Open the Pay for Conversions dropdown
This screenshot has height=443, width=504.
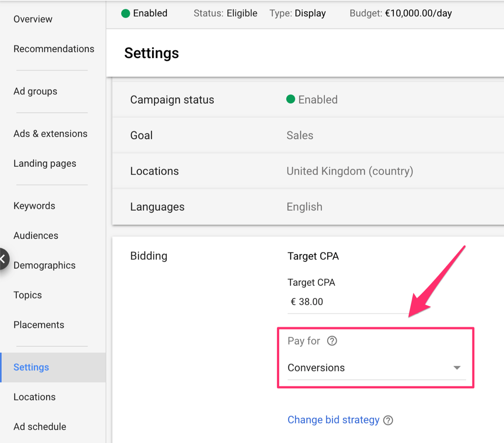pos(377,368)
